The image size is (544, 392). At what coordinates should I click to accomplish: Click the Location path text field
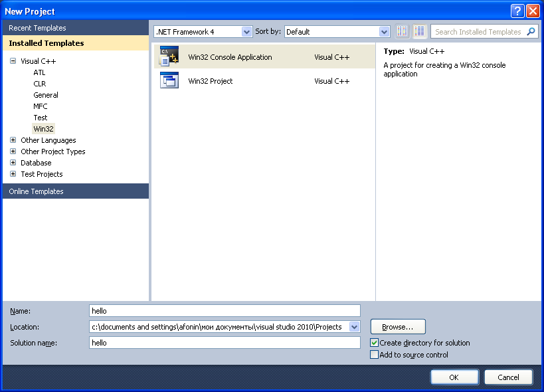pos(219,327)
